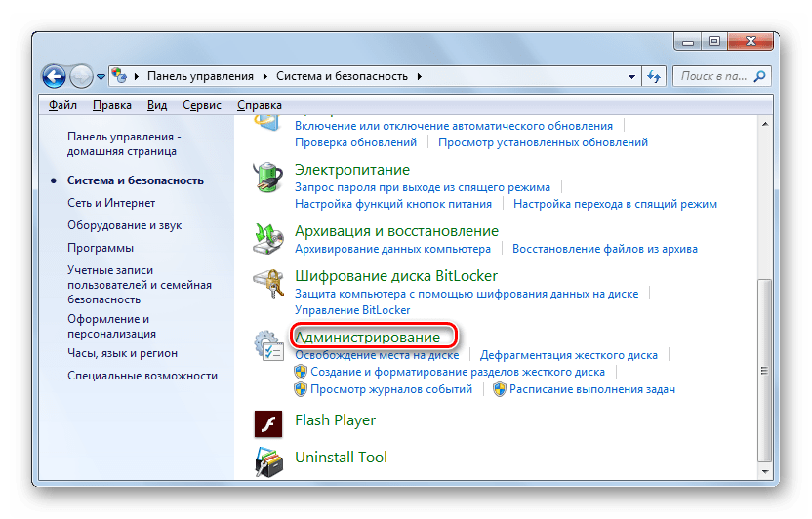Click the Администрирование gear checklist icon

click(x=268, y=345)
